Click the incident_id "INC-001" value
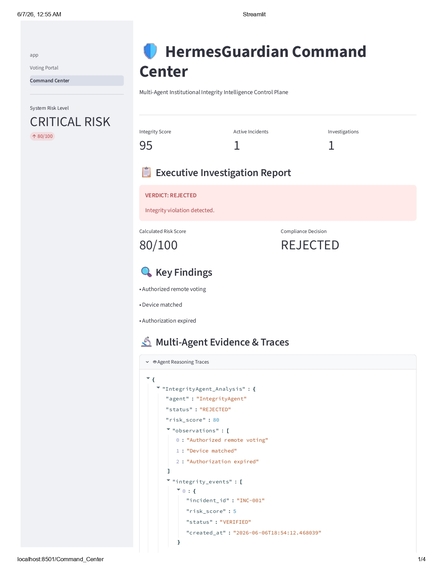The height and width of the screenshot is (573, 443). 250,500
